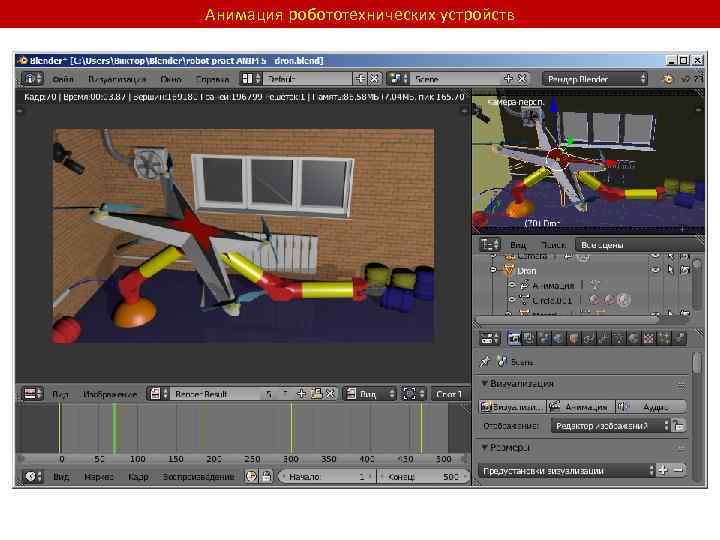Open the timeline editor type selector

pos(33,476)
